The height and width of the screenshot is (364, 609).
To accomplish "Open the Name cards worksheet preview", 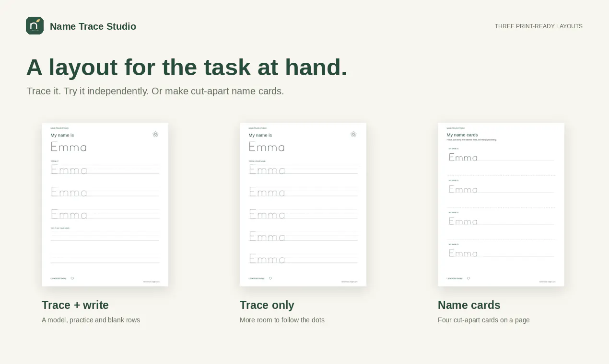I will coord(501,205).
